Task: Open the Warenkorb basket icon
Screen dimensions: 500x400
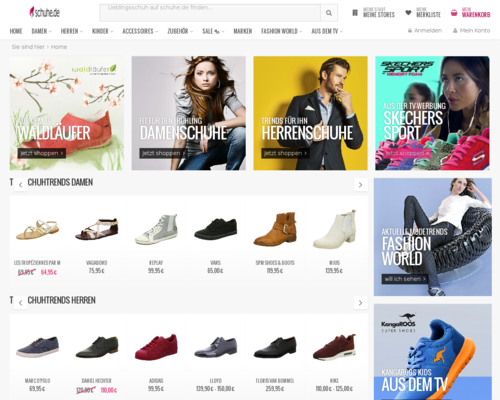Action: [454, 13]
